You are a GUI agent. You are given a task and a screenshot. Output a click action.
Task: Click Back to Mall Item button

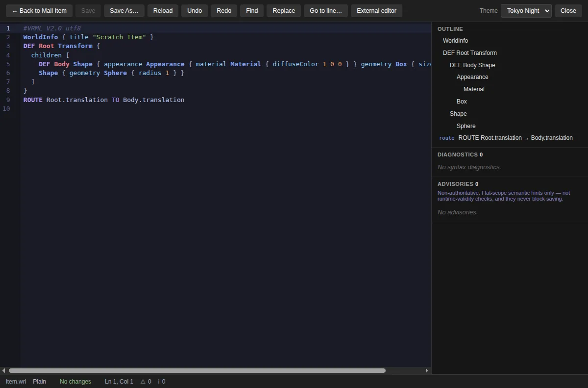tap(39, 11)
